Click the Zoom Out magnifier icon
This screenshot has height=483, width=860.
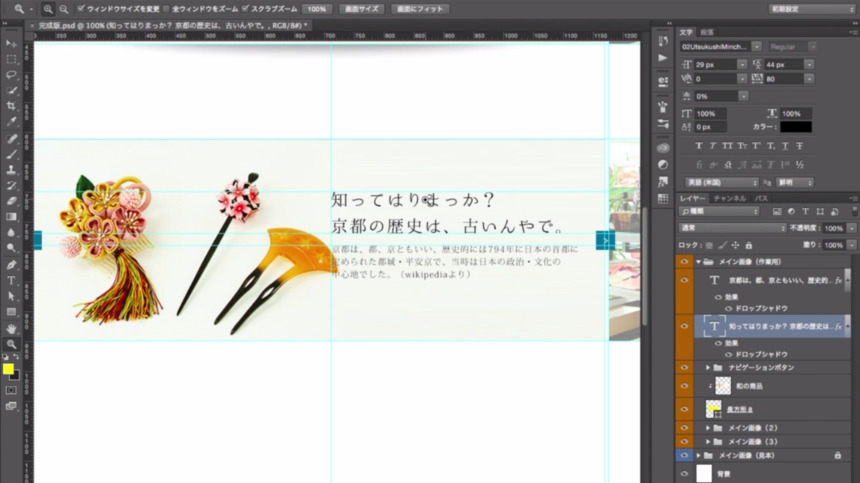pos(64,9)
